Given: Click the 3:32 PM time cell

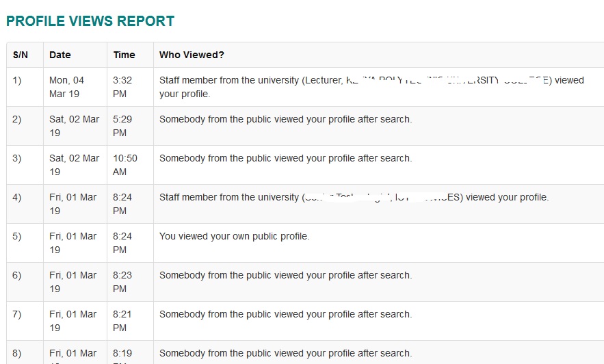Looking at the screenshot, I should 122,87.
